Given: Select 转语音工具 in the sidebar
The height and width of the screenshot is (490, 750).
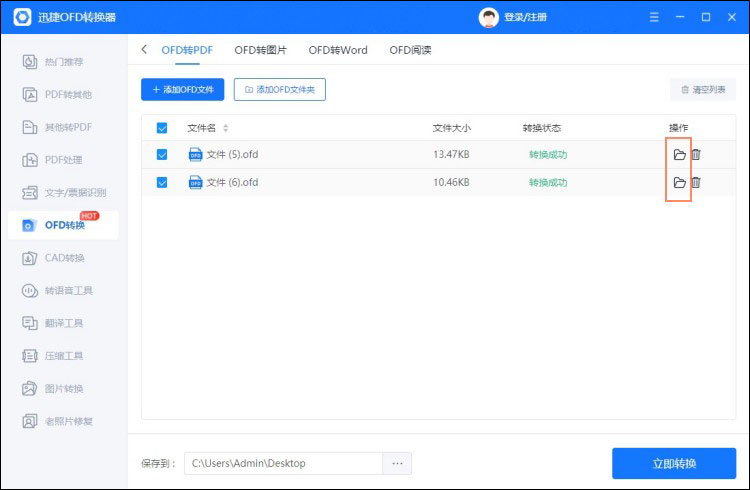Looking at the screenshot, I should click(x=68, y=291).
